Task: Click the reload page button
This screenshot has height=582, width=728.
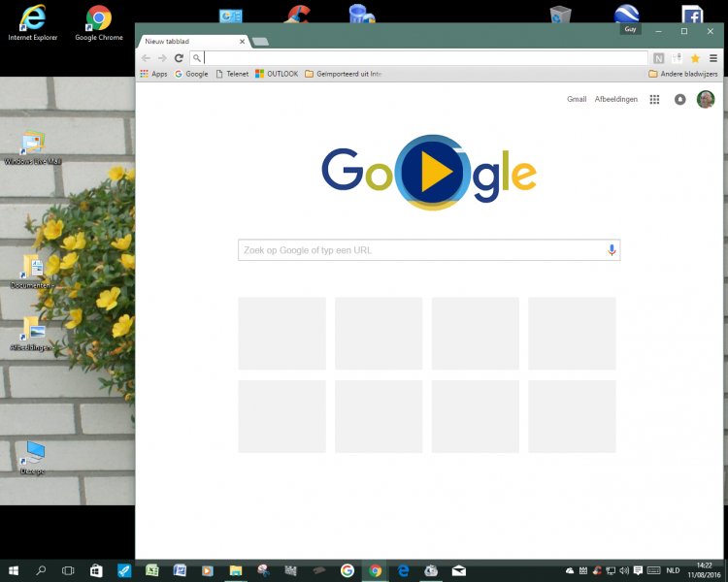Action: click(179, 58)
